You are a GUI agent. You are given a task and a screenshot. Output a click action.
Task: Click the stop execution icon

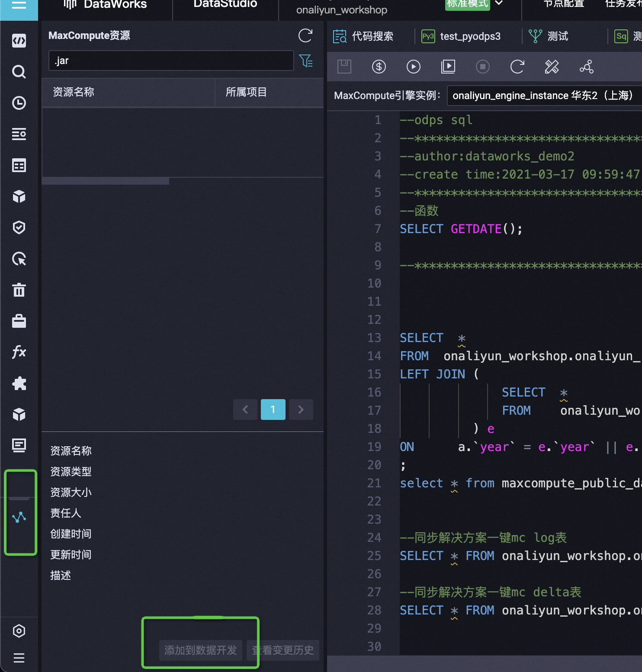coord(483,67)
